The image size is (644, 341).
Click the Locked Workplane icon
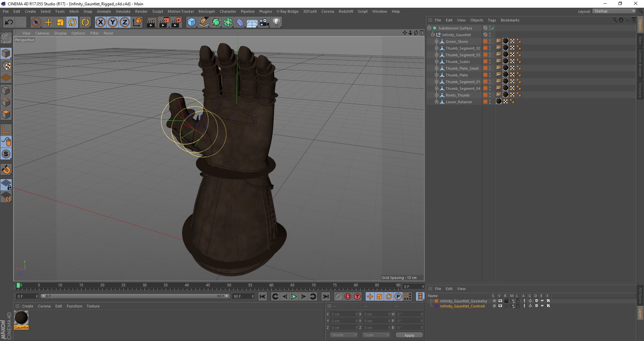click(x=6, y=185)
